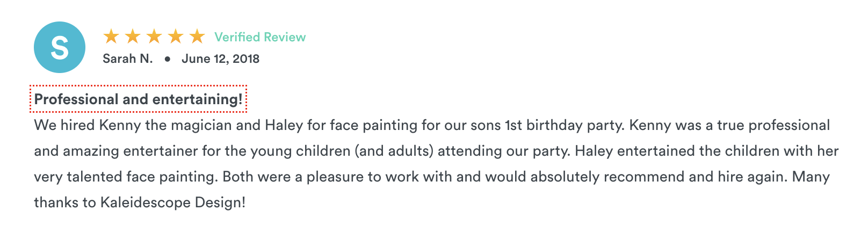Click the review line starting "We hired Kenny"
Viewport: 868px width, 232px height.
click(432, 125)
